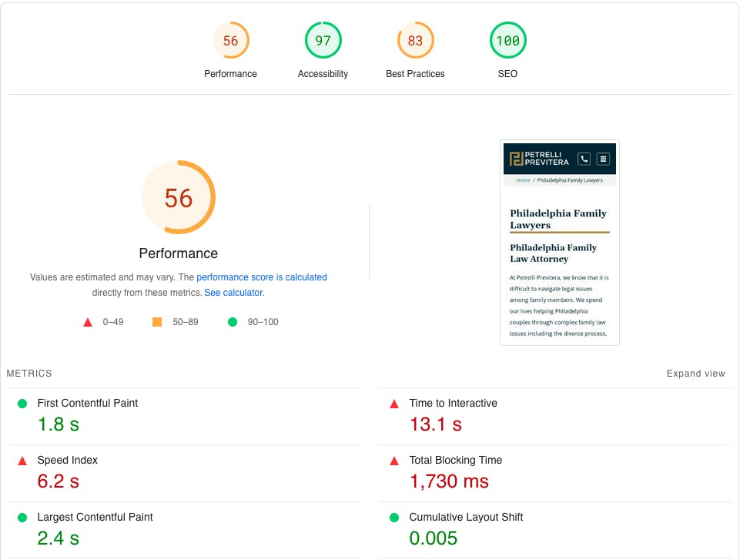The image size is (740, 560).
Task: Click the orange square 50–89 legend icon
Action: (157, 322)
